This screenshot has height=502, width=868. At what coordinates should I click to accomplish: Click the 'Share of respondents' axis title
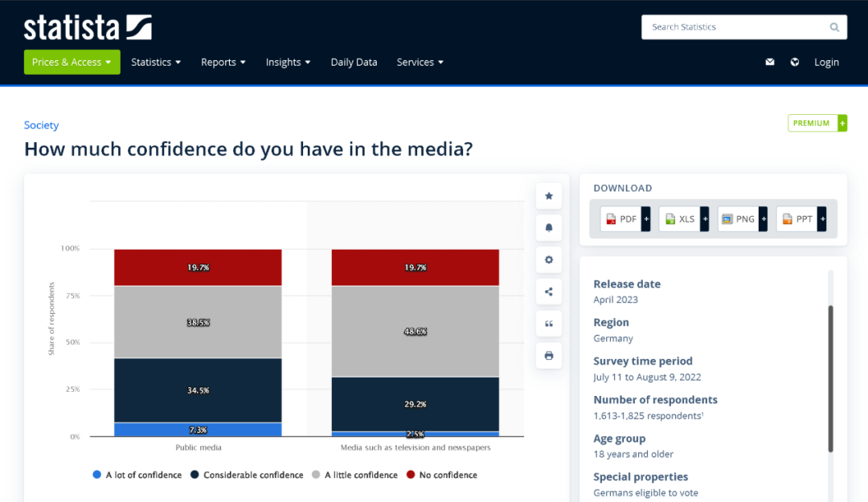[51, 319]
